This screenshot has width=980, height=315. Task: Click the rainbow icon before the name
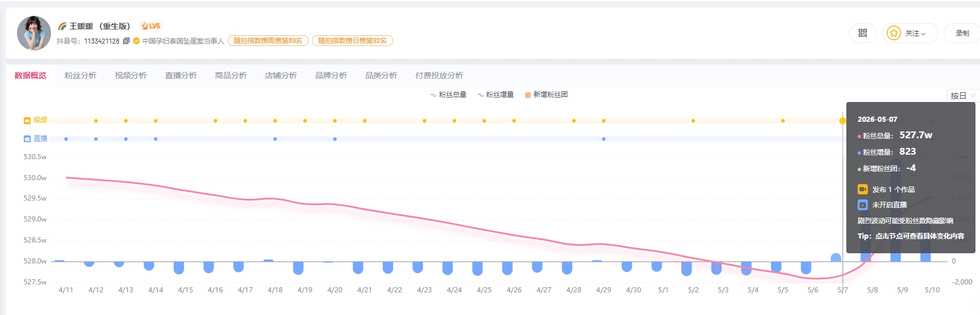[62, 26]
